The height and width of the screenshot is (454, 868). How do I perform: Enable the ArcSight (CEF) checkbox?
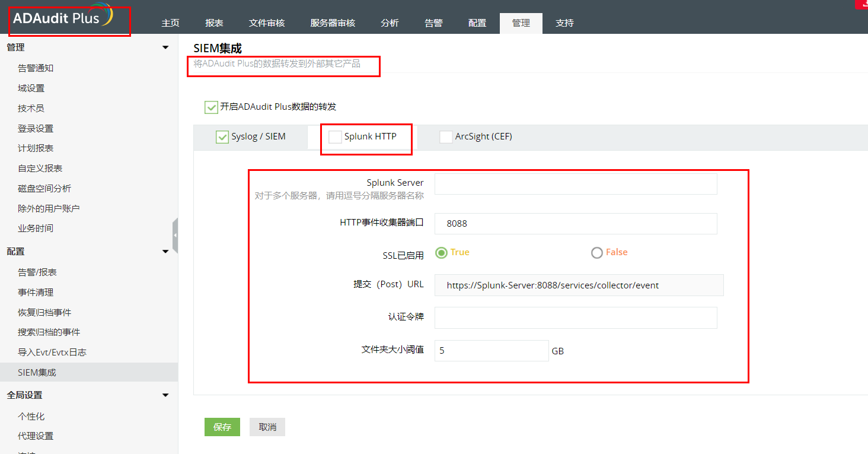pyautogui.click(x=446, y=137)
